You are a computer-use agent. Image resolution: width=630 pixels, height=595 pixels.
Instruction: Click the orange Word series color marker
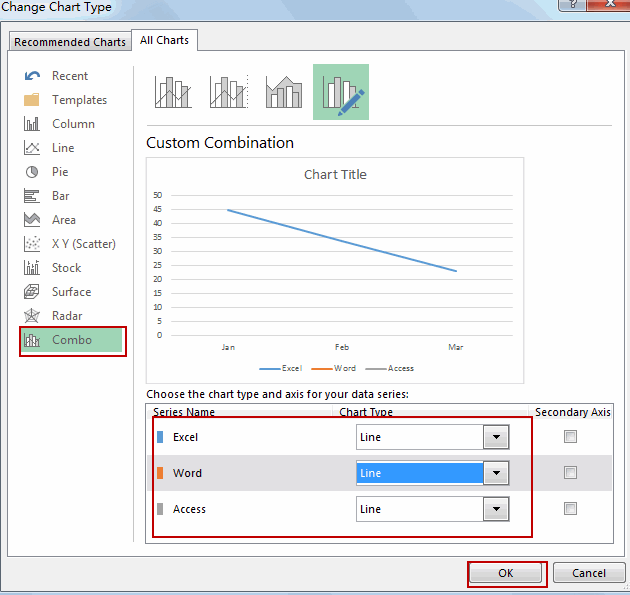tap(160, 473)
